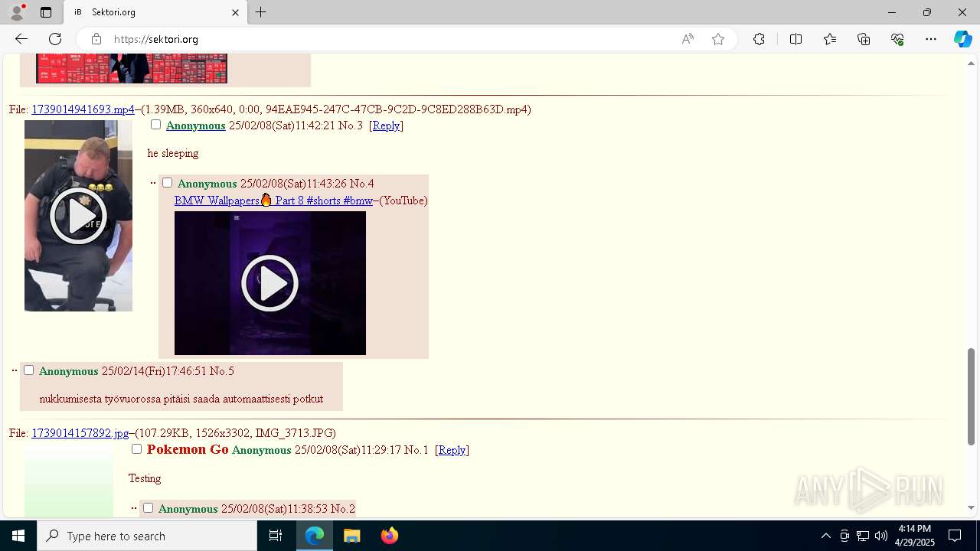Click taskbar search box
The width and height of the screenshot is (980, 551).
coord(147,536)
